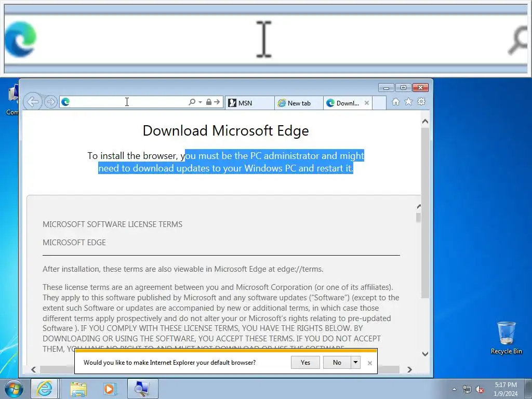
Task: Click MICROSOFT SOFTWARE LICENSE TERMS text
Action: click(112, 224)
